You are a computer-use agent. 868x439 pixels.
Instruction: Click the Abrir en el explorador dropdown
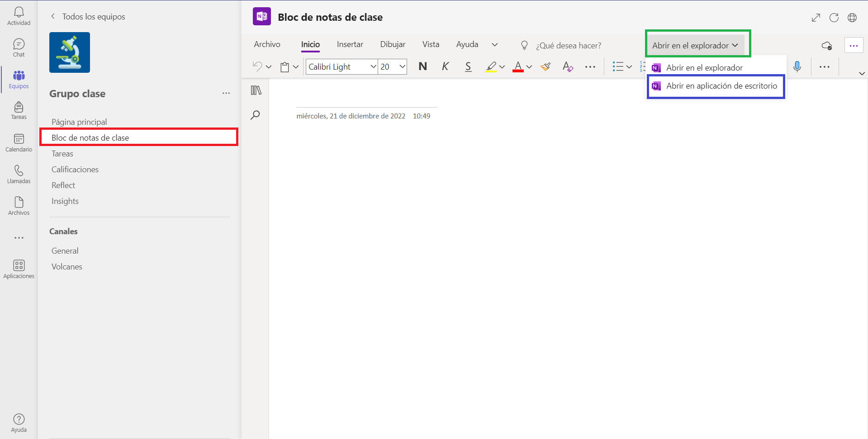click(695, 45)
